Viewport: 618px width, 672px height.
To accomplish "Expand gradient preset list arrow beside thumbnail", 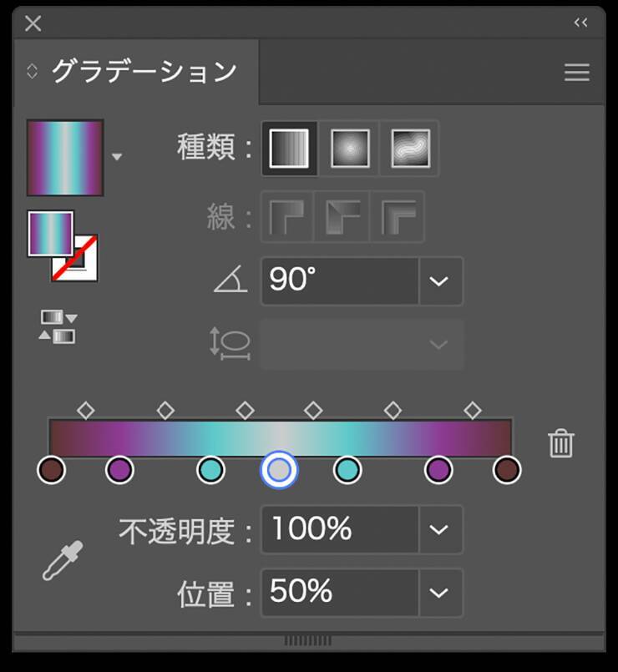I will click(x=117, y=157).
